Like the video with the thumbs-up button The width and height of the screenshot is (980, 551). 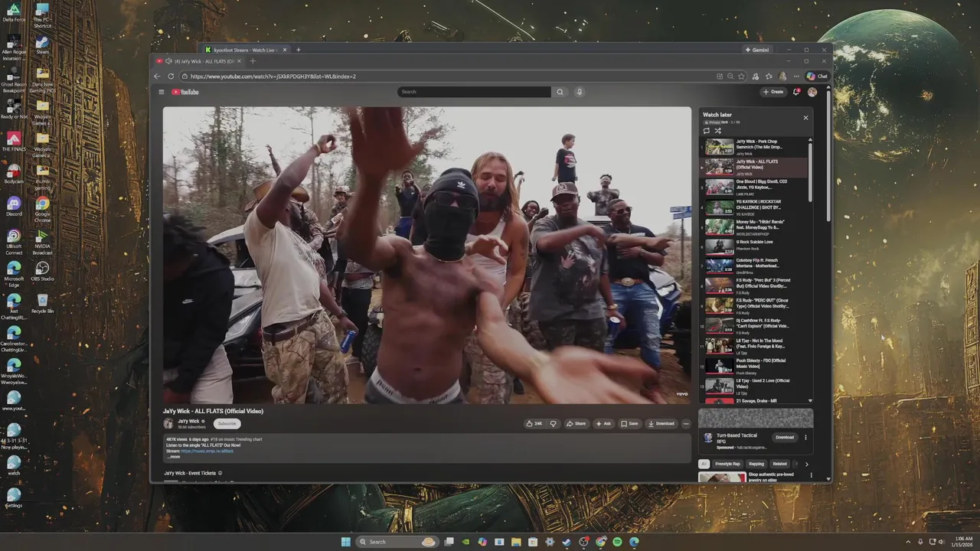pyautogui.click(x=534, y=423)
